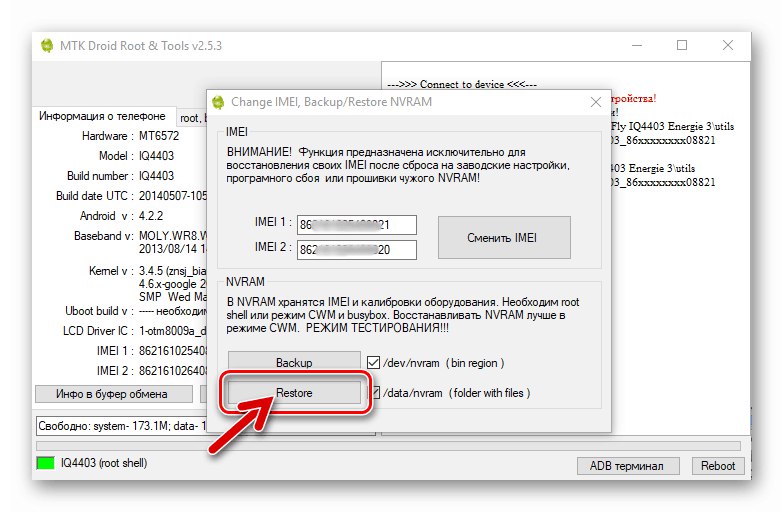Click the MTK Droid Root & Tools app icon
Screen dimensions: 784x512
pos(47,46)
